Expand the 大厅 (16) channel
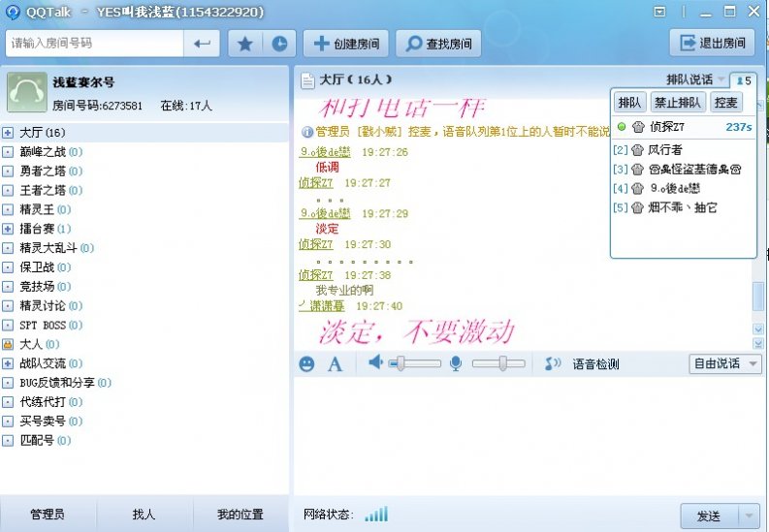 coord(8,133)
